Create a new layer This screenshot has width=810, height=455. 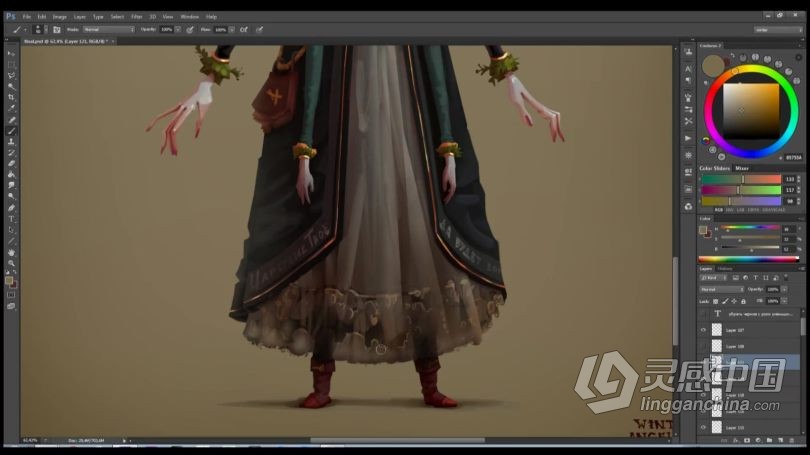pos(781,441)
